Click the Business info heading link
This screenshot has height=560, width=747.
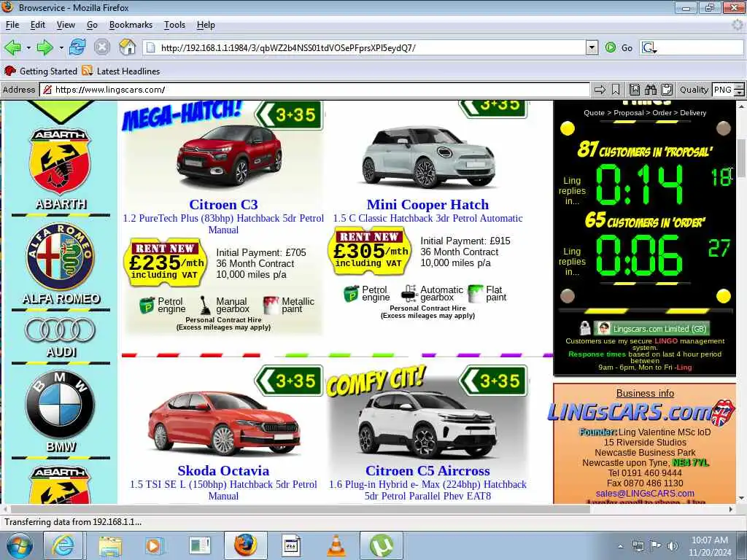pos(645,393)
